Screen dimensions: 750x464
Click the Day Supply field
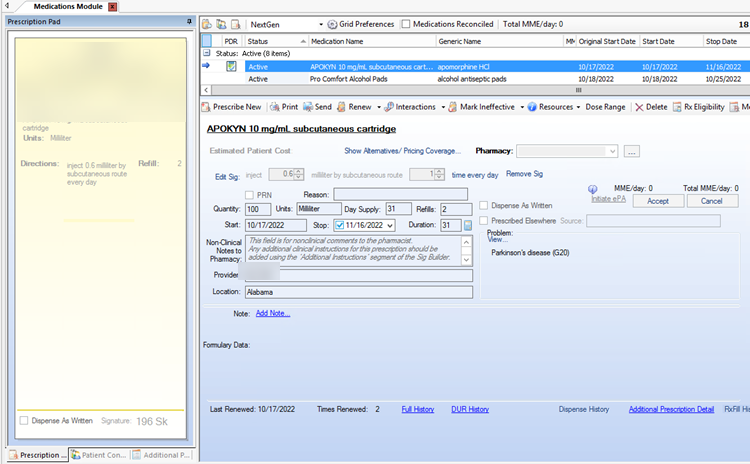tap(398, 209)
